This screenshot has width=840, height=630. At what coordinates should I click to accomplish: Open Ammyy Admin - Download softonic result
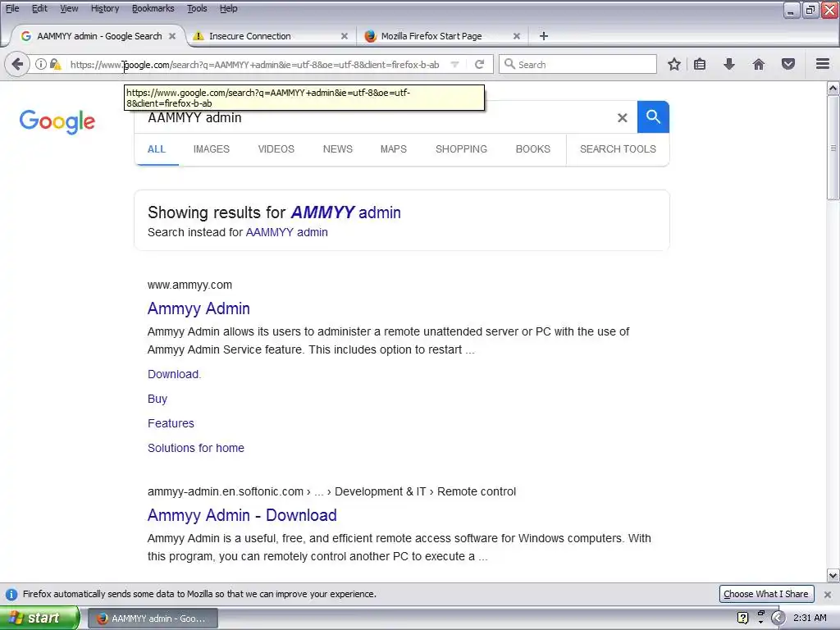pos(242,515)
